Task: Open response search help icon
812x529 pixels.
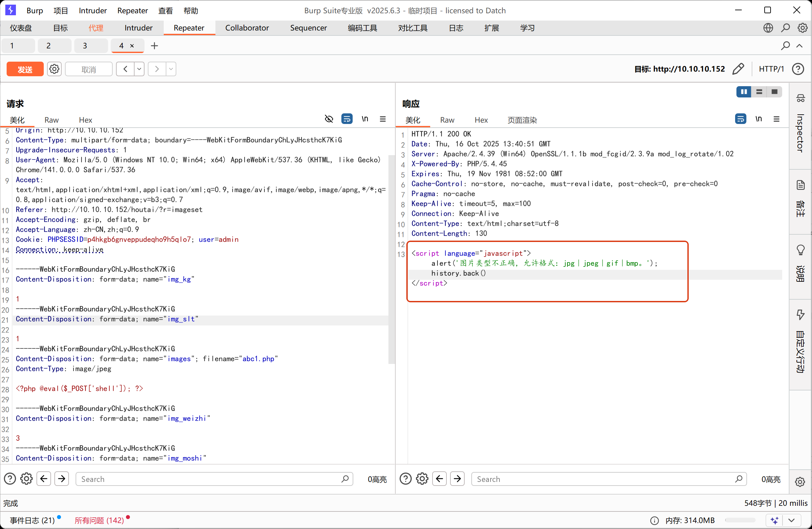Action: click(406, 479)
